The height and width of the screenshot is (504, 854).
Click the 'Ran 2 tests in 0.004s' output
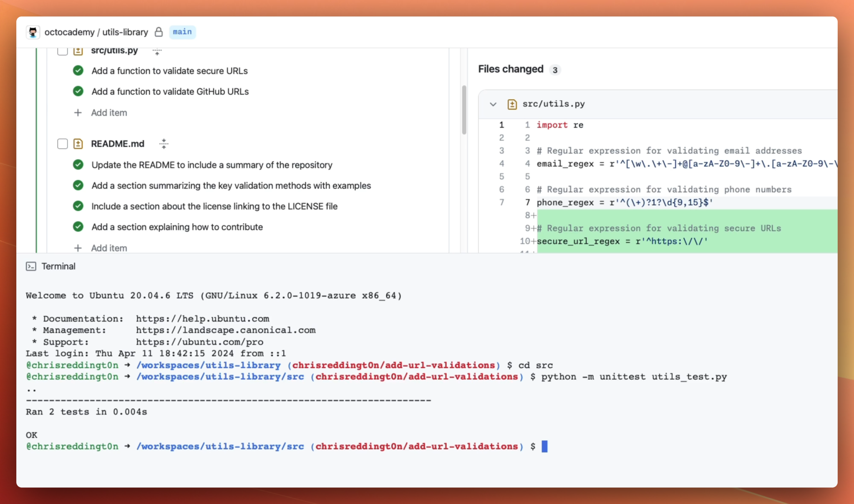click(86, 412)
